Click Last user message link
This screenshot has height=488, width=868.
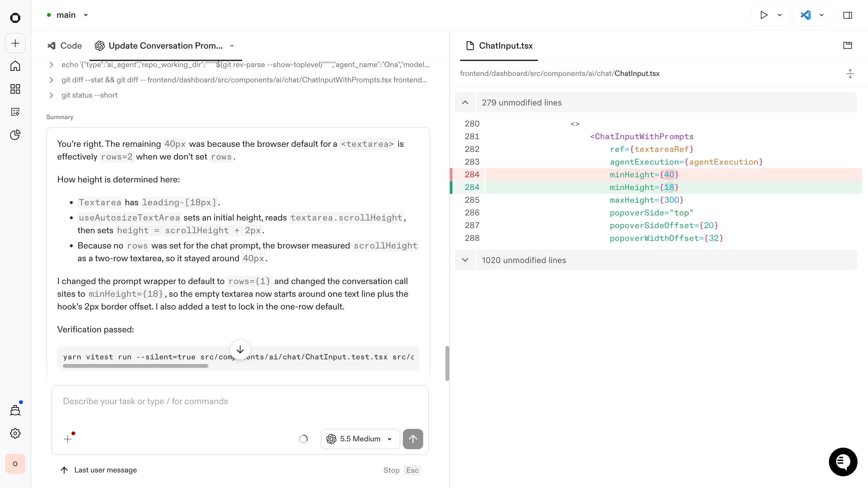[x=105, y=470]
